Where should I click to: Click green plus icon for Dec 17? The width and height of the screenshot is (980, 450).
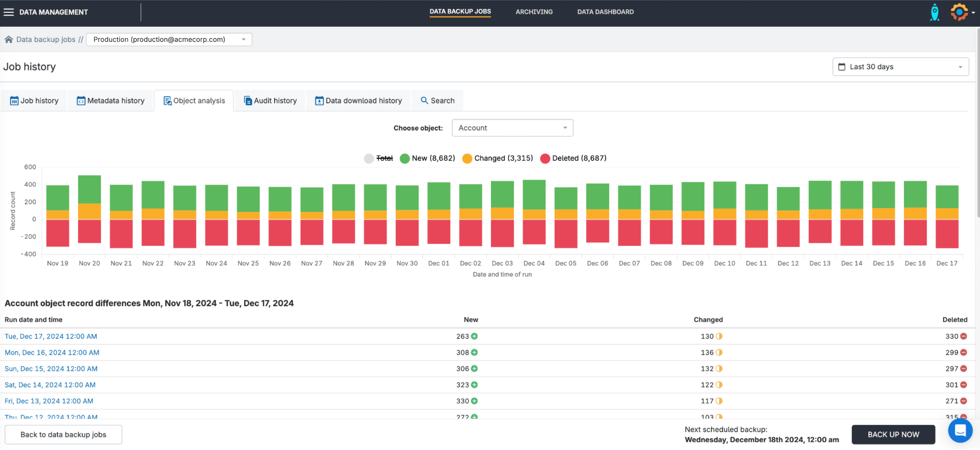coord(474,337)
